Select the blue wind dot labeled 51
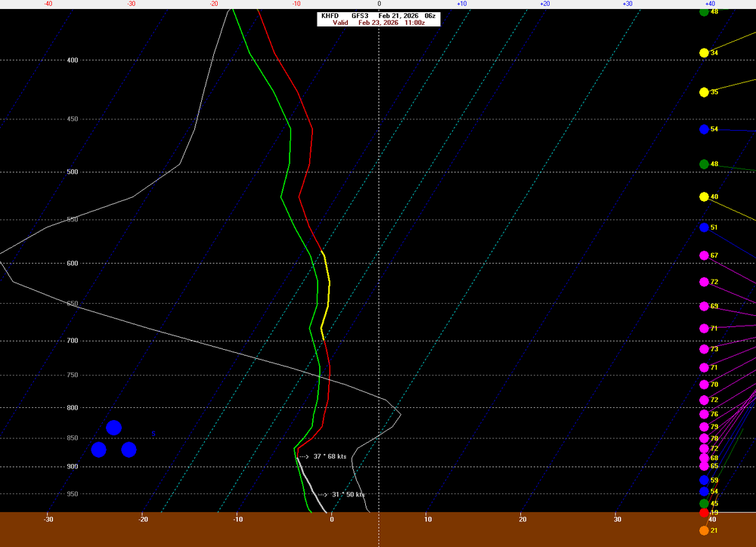756x547 pixels. (x=704, y=227)
